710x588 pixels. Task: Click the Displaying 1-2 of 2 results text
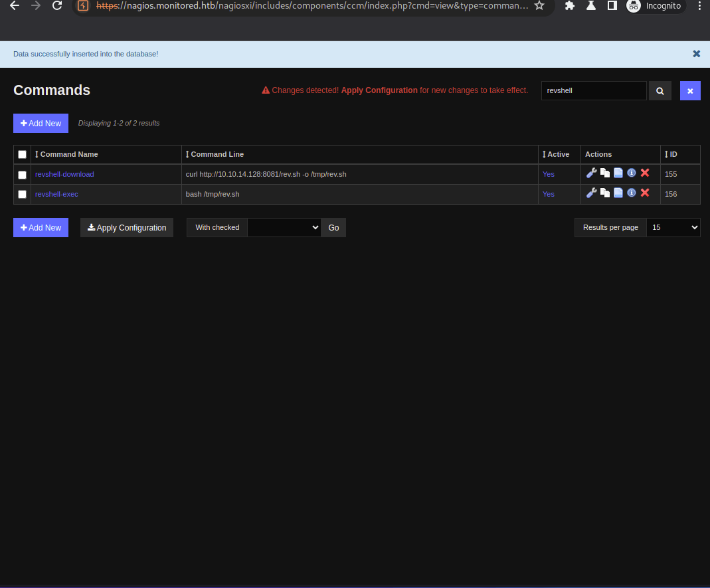pos(119,123)
